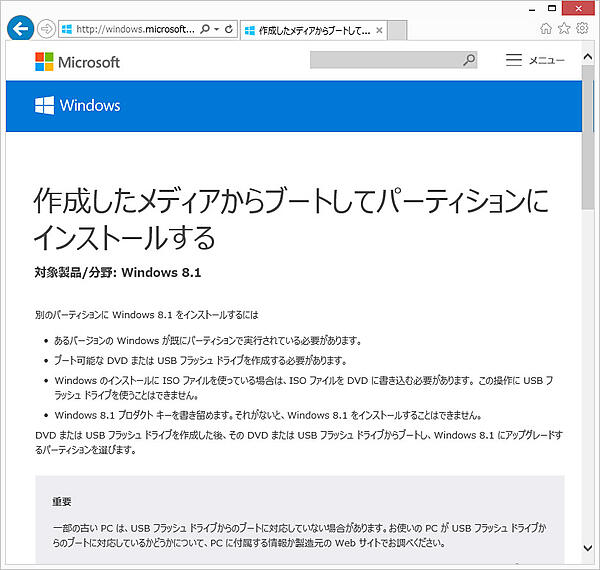Focus the address bar URL text
This screenshot has width=600, height=570.
[135, 29]
